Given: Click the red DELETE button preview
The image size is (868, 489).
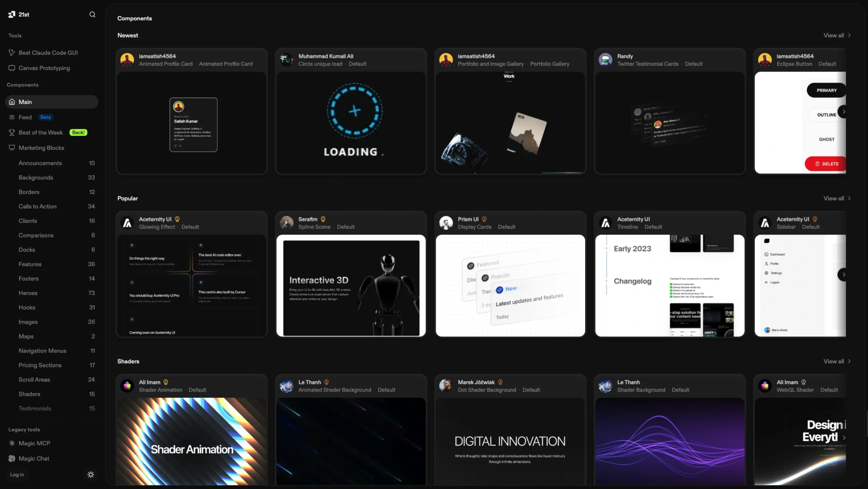Looking at the screenshot, I should (x=826, y=164).
